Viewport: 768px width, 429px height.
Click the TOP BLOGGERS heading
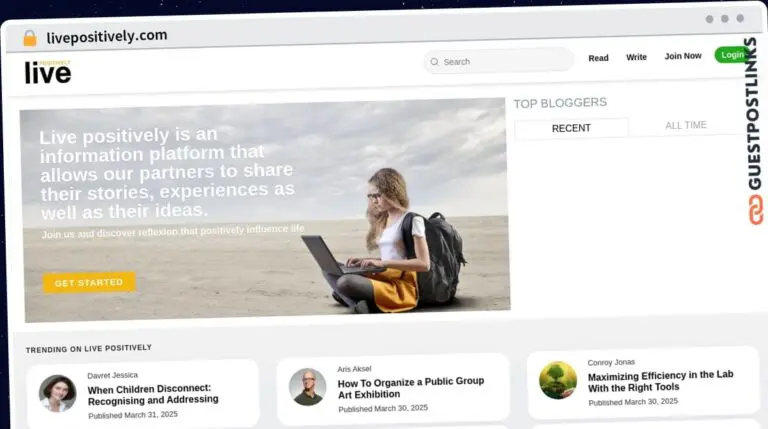point(560,103)
